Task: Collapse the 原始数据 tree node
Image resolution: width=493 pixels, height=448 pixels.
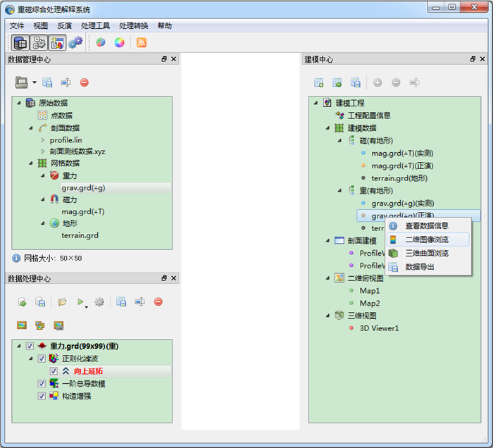Action: coord(19,103)
